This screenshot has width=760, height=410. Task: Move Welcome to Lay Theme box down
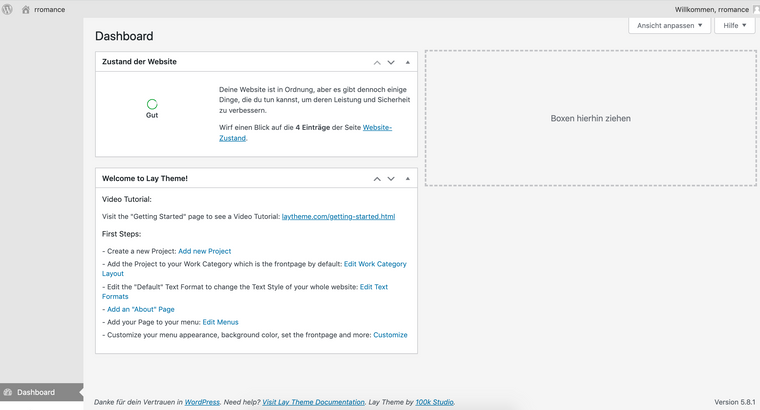point(391,179)
